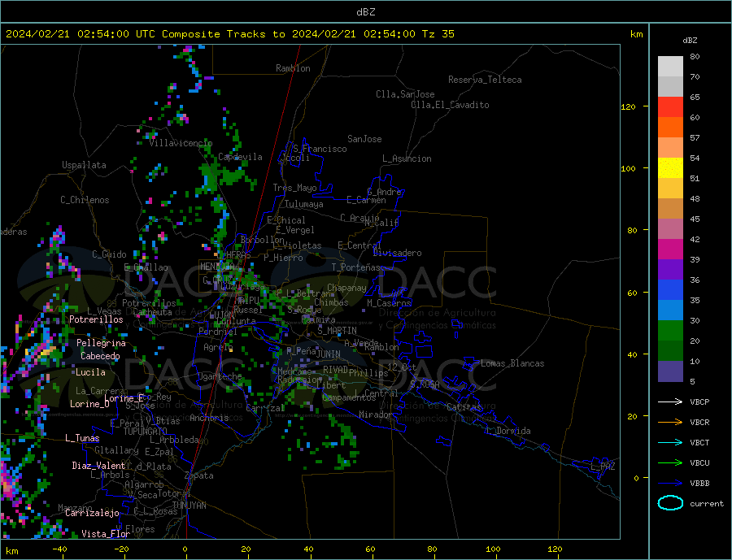Viewport: 732px width, 560px height.
Task: Click the 'Divisadero' map label
Action: tap(397, 253)
